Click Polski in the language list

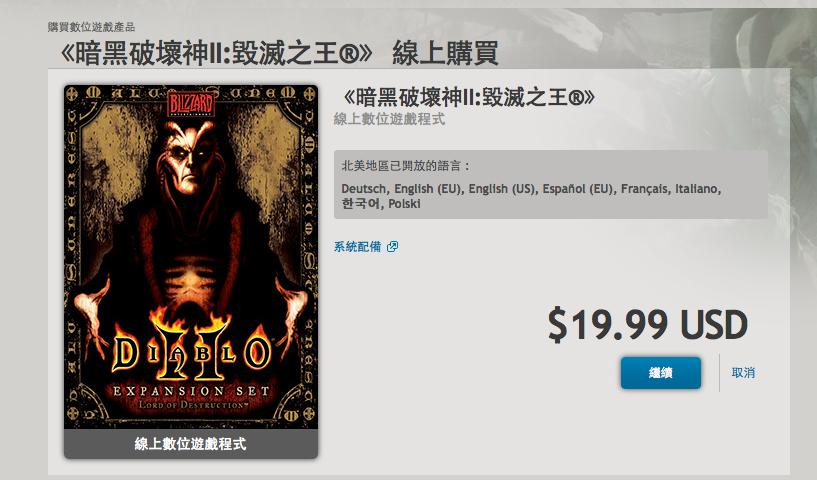tap(404, 204)
